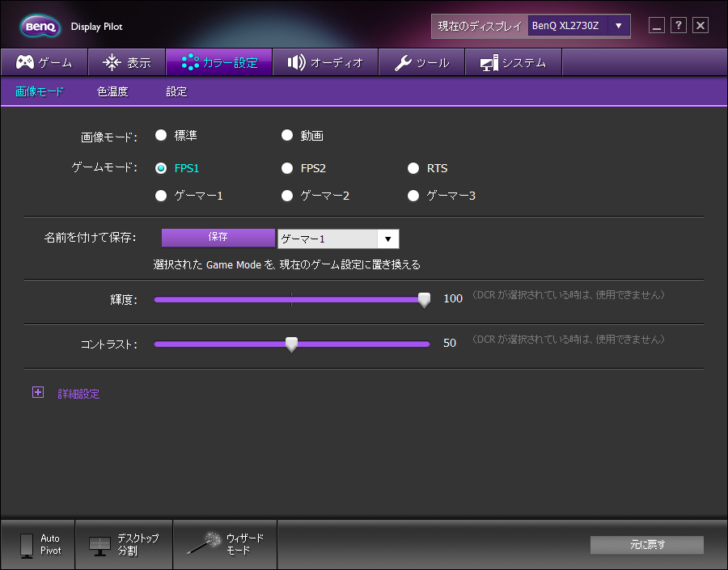Open the オーディオ tab

click(325, 62)
